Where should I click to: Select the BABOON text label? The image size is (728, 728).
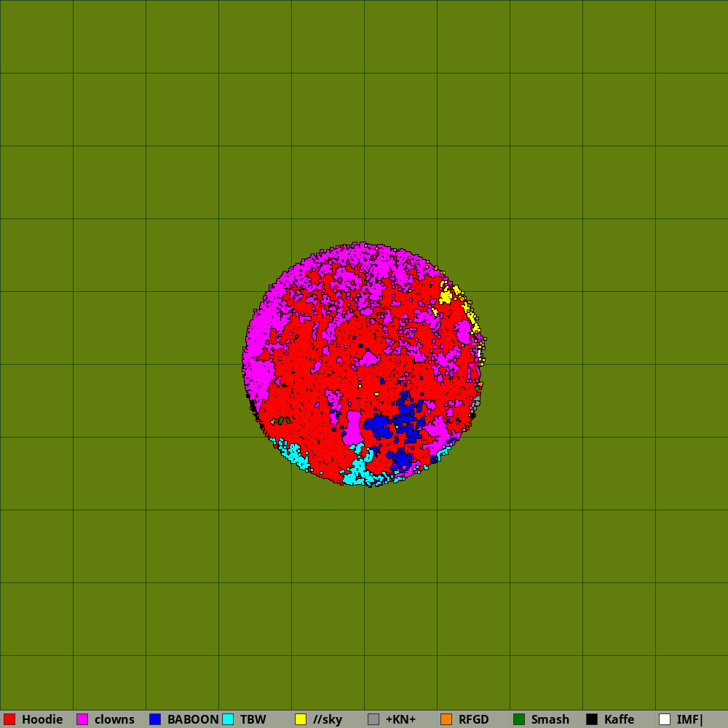tap(193, 719)
